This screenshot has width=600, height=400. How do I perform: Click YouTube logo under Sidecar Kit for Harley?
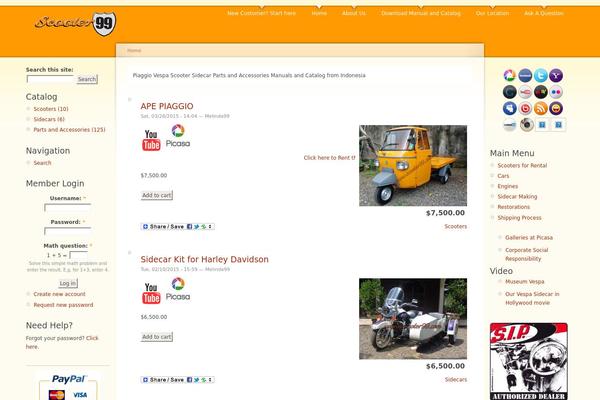[x=151, y=293]
